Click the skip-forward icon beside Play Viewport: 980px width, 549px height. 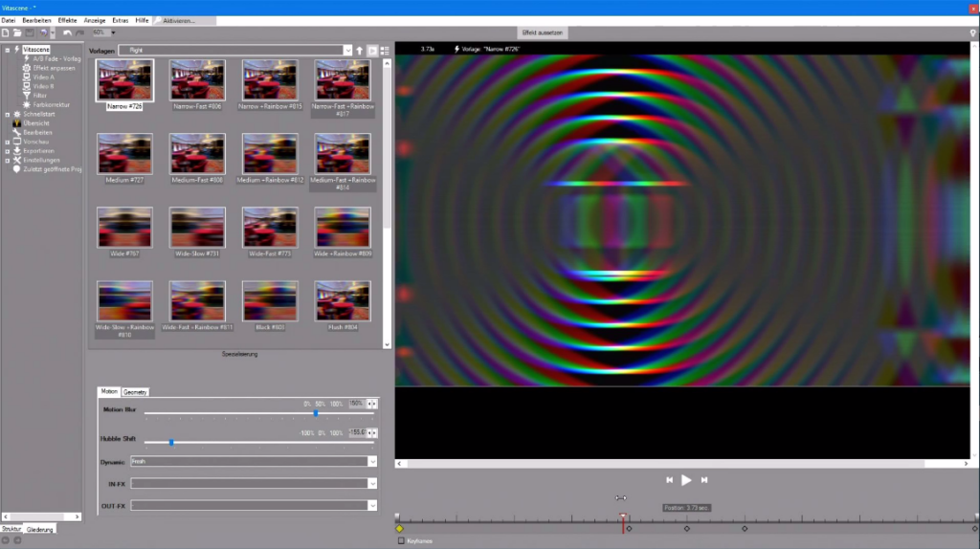pyautogui.click(x=704, y=480)
